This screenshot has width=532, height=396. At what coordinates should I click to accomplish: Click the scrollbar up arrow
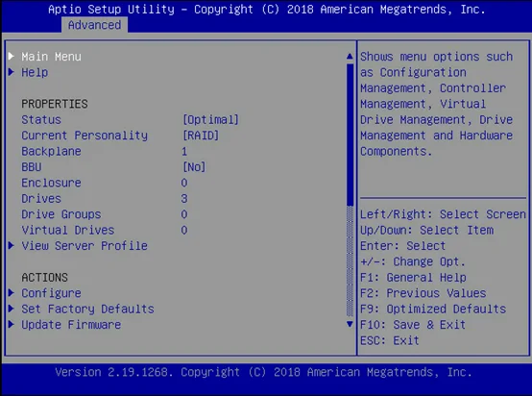pos(350,57)
